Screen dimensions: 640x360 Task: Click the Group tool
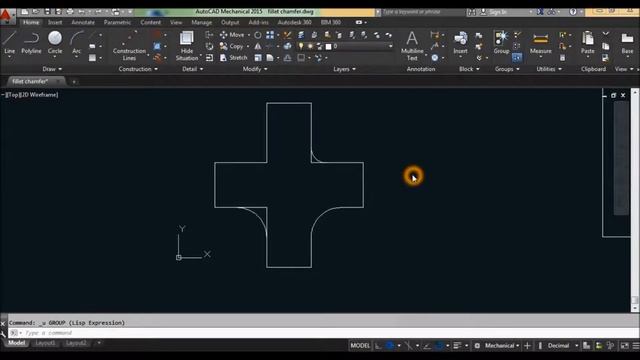pos(501,42)
